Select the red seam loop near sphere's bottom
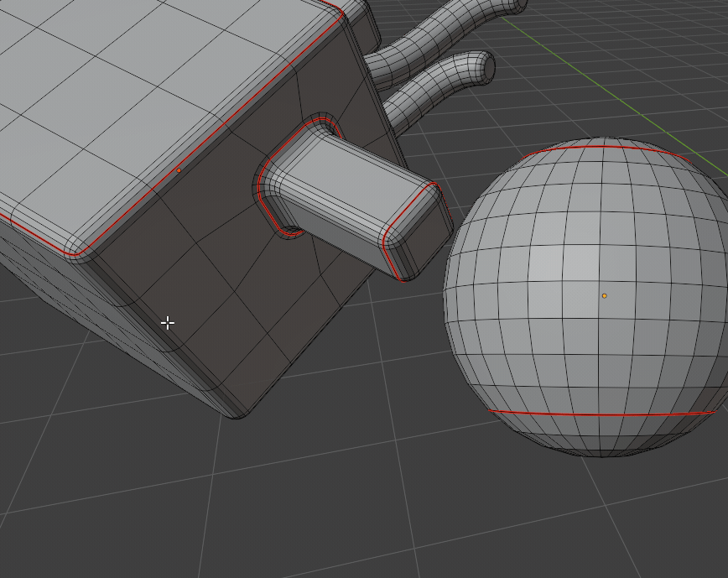 (x=602, y=414)
